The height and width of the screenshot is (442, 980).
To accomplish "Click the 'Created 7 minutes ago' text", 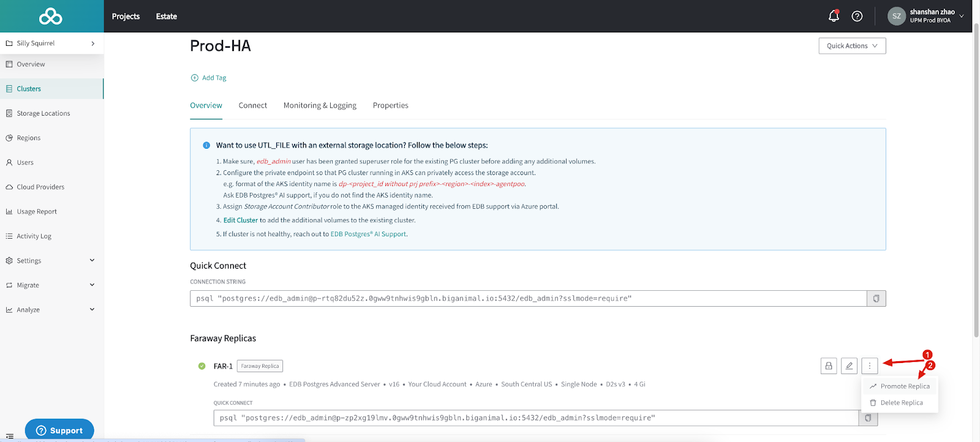I will [x=247, y=384].
